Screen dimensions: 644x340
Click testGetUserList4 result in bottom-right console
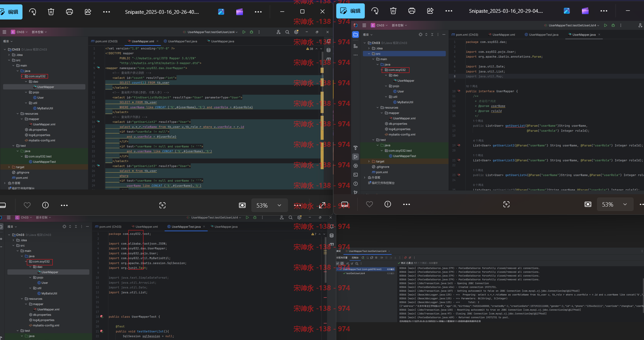pos(355,273)
